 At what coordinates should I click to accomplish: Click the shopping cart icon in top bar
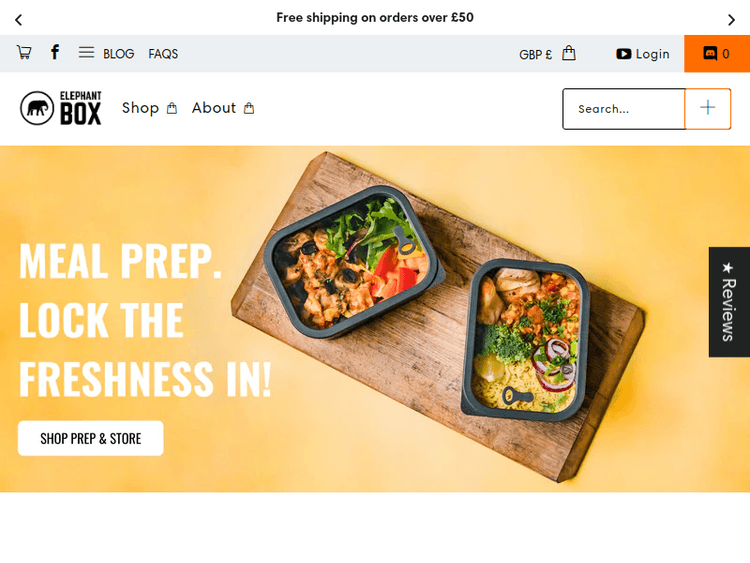pyautogui.click(x=24, y=52)
